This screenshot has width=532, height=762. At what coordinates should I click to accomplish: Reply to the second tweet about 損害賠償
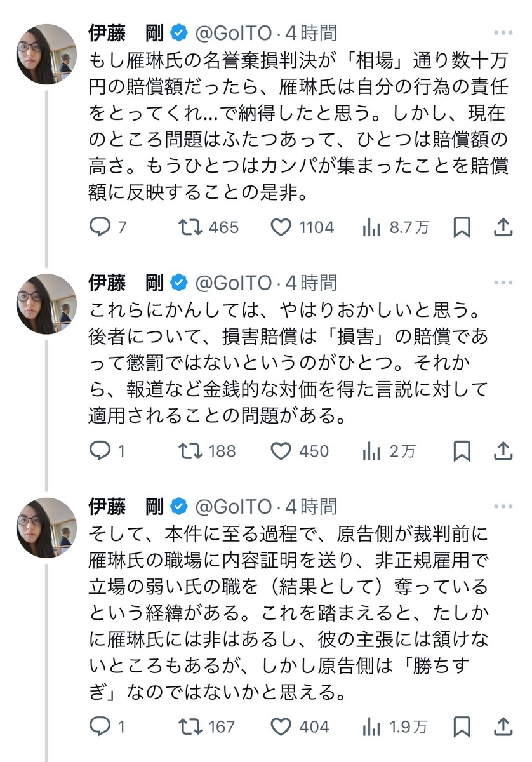100,451
